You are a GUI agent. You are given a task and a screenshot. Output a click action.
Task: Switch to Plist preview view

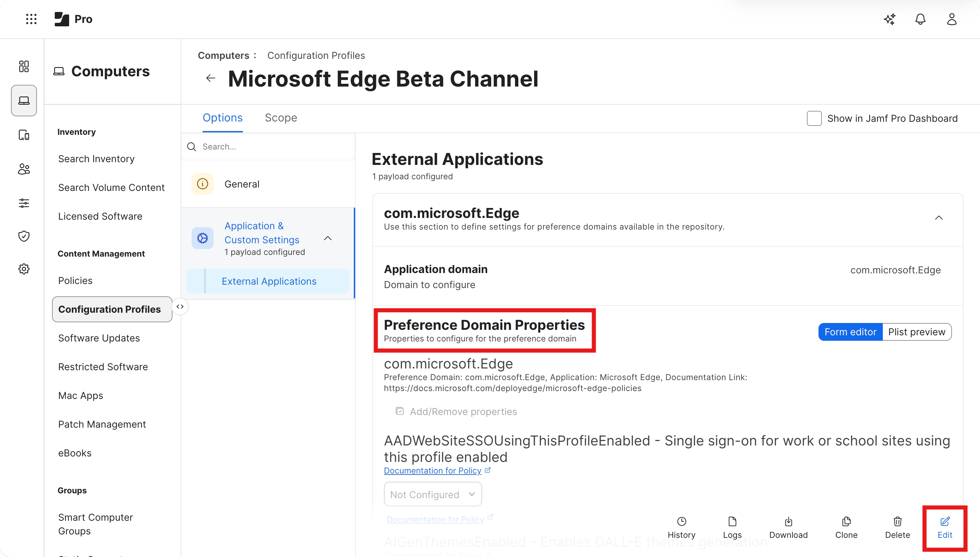(916, 332)
